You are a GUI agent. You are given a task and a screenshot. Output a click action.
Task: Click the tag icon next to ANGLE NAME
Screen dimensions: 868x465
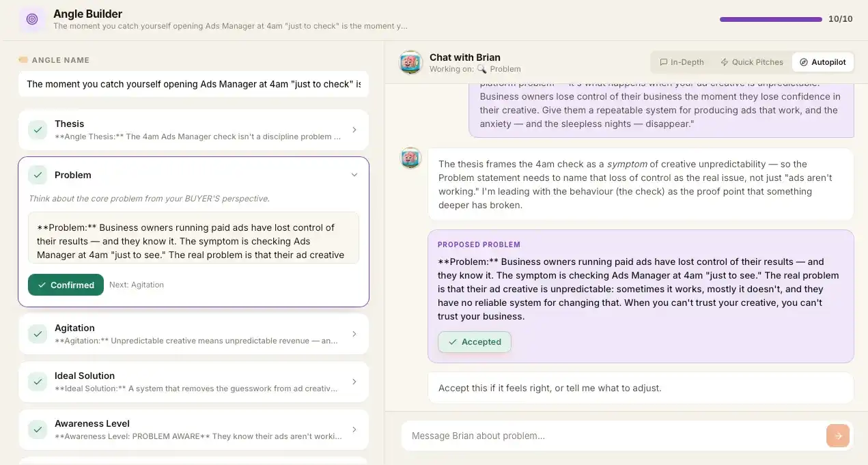23,60
